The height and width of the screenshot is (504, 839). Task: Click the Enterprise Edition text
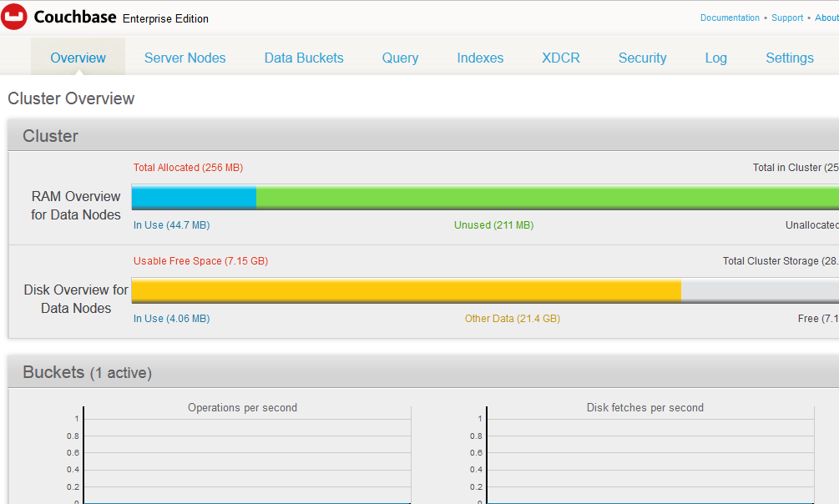click(x=166, y=18)
